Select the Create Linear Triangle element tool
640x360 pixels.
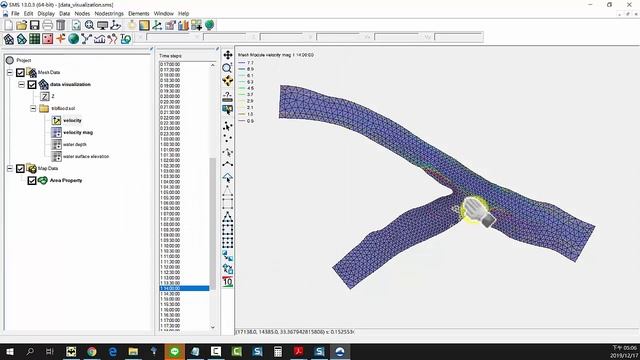tap(228, 191)
